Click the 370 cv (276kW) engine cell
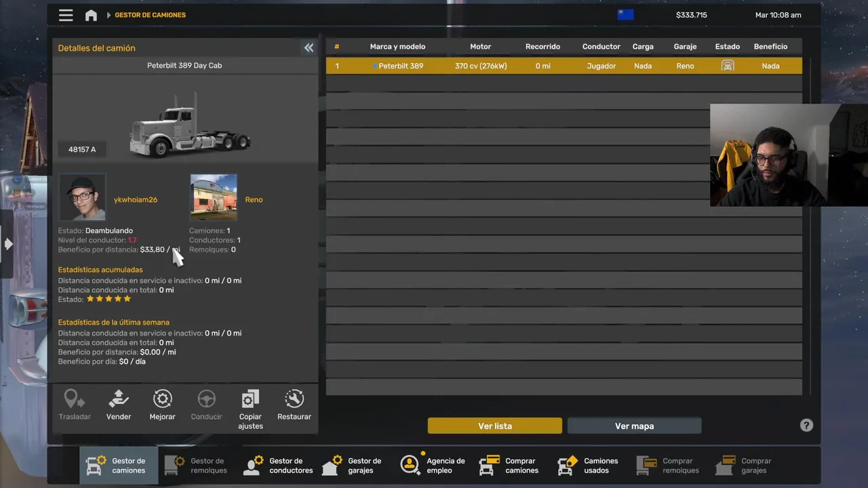 [x=480, y=66]
